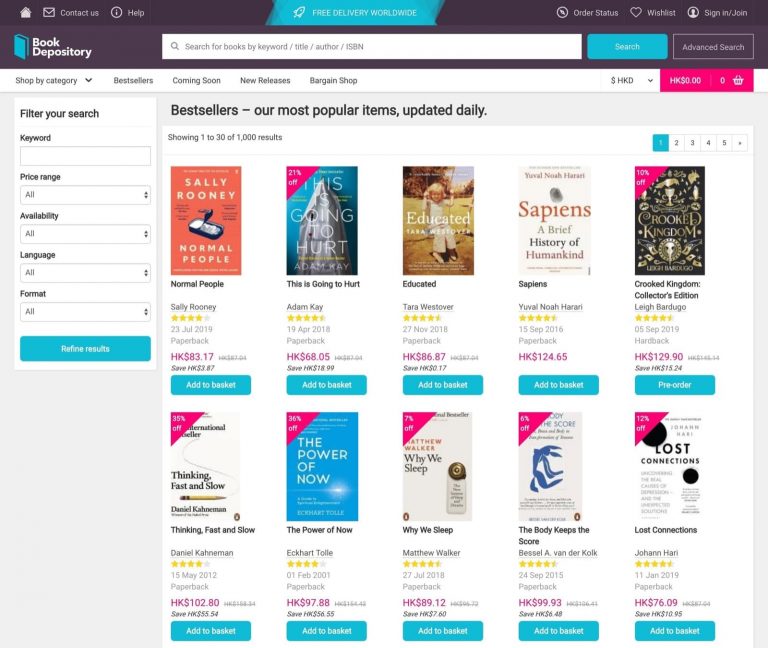
Task: Open the Sapiens book cover
Action: 555,220
